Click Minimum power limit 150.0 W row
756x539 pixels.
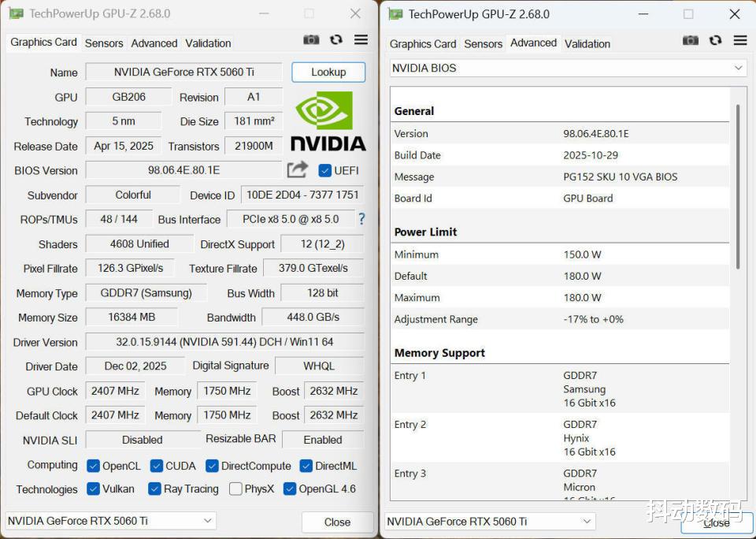point(560,255)
